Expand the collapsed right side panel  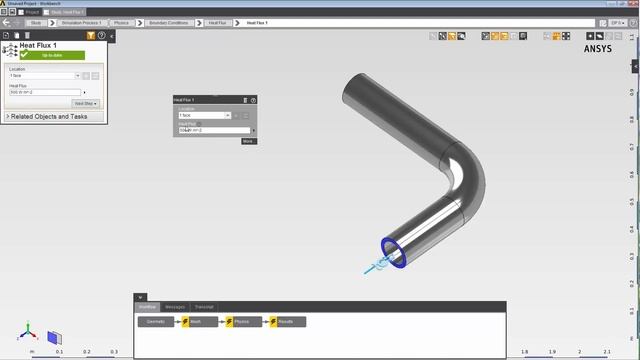(636, 66)
